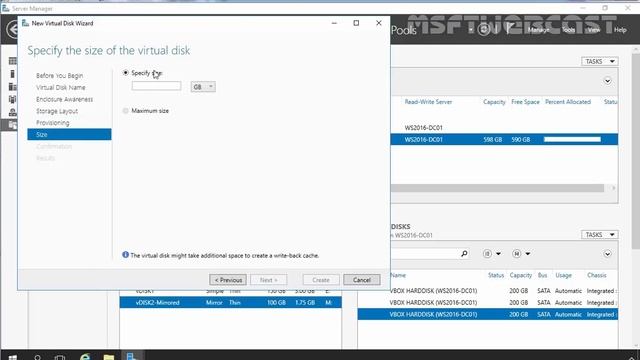This screenshot has height=360, width=640.
Task: Sort physical disks by Chassis column
Action: (597, 276)
